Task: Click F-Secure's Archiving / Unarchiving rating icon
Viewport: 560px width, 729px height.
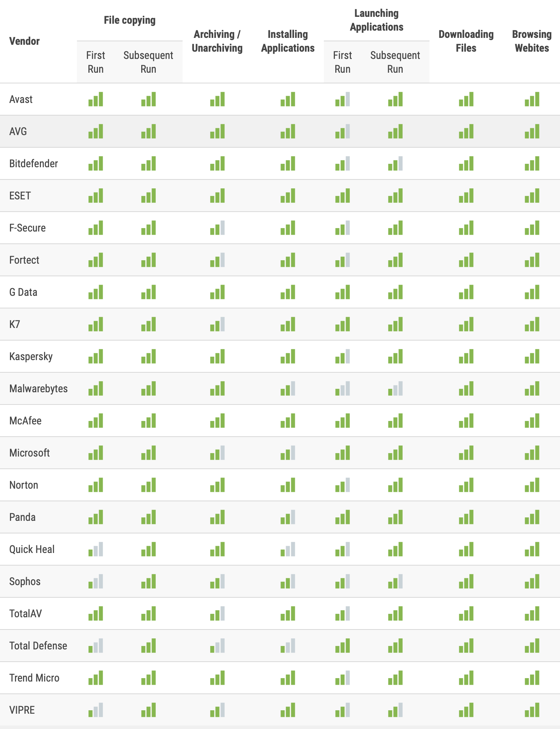Action: (x=217, y=228)
